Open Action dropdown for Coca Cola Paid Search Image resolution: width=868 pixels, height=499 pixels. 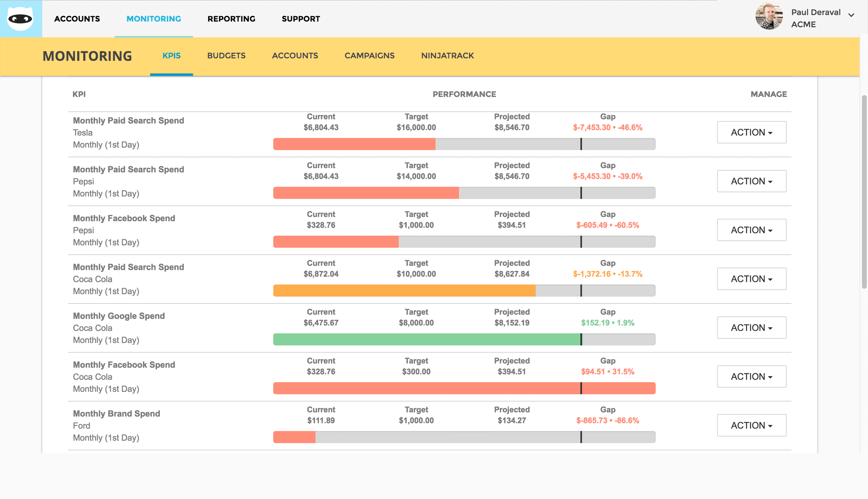752,279
